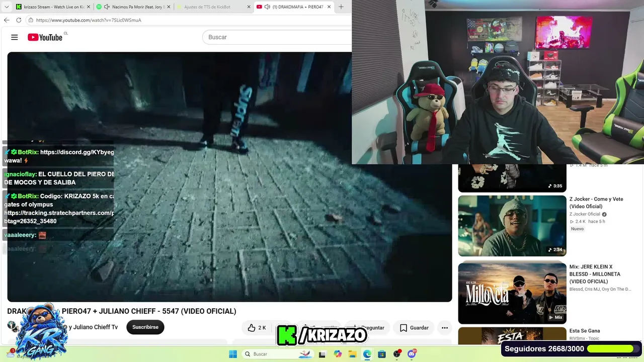Open the browser tab search dropdown

pyautogui.click(x=7, y=7)
